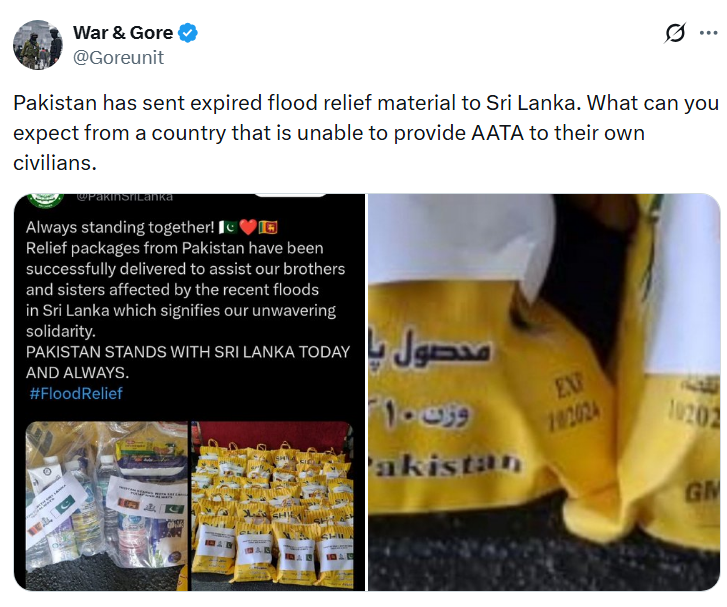Image resolution: width=727 pixels, height=607 pixels.
Task: Open the three-dot more options menu
Action: 708,33
